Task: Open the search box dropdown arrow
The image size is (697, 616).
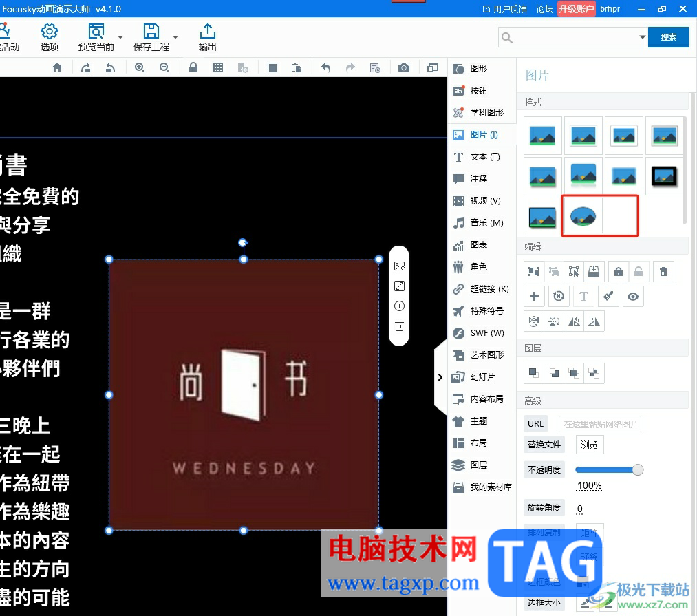Action: pyautogui.click(x=643, y=37)
